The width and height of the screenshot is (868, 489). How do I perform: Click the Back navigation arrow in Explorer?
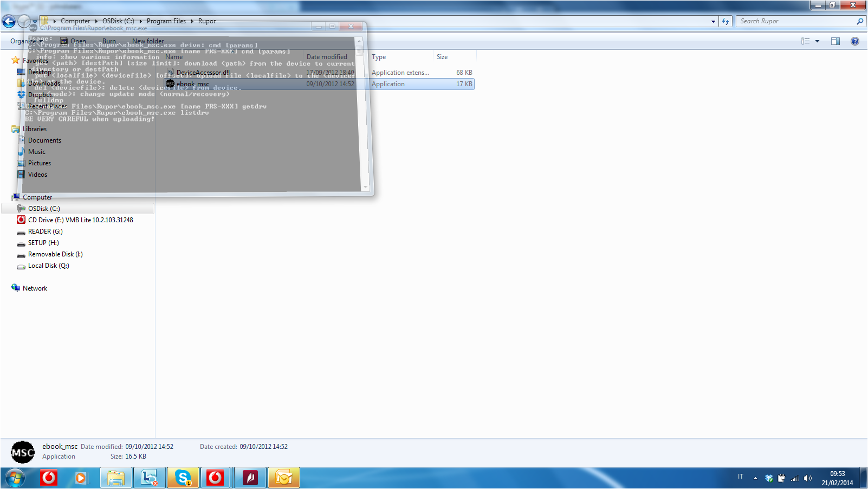click(9, 21)
